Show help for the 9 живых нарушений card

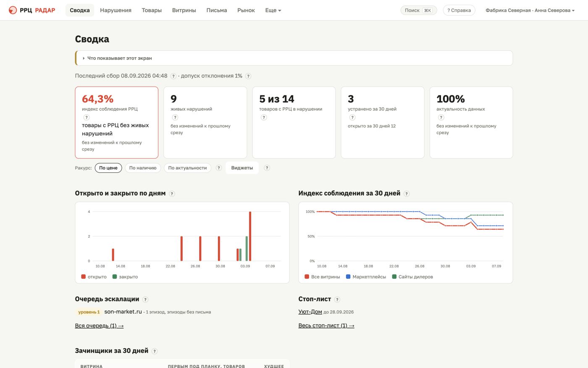point(175,117)
